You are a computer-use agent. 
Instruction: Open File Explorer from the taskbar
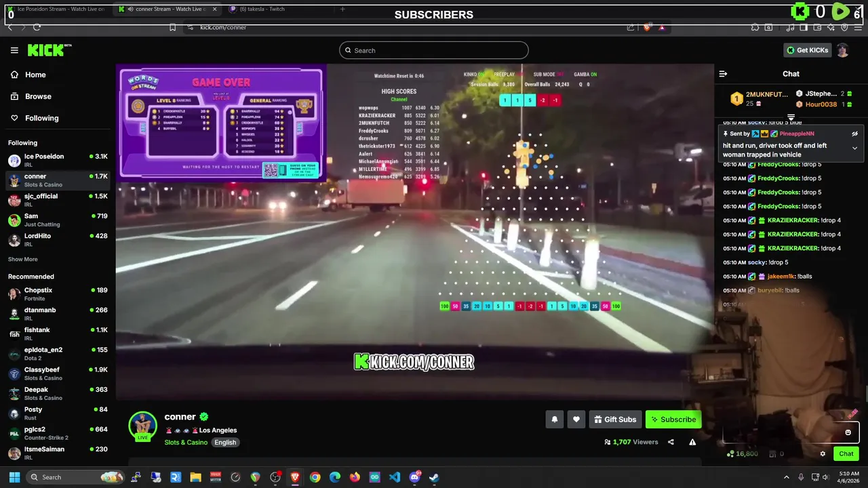(x=196, y=477)
